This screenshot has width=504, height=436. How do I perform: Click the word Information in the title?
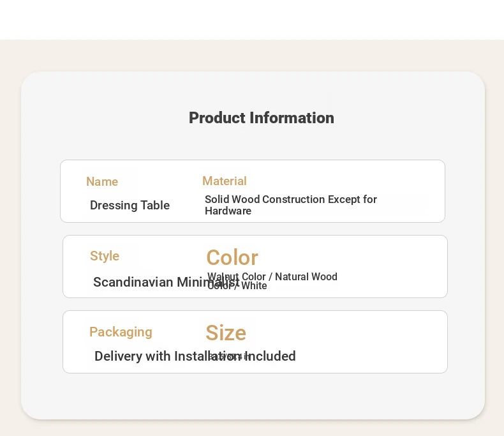pos(292,117)
